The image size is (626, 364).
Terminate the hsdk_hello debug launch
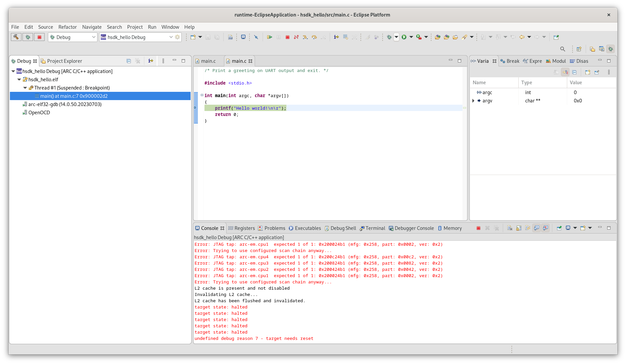[288, 37]
